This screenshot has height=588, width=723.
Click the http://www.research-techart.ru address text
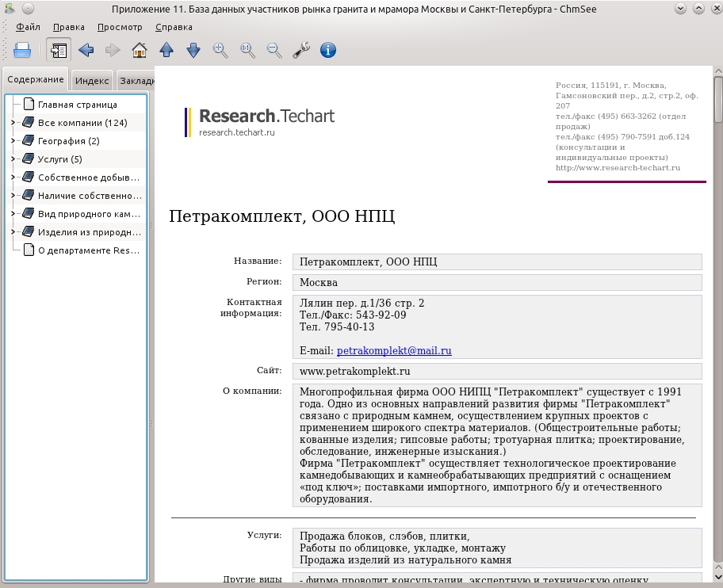coord(618,168)
